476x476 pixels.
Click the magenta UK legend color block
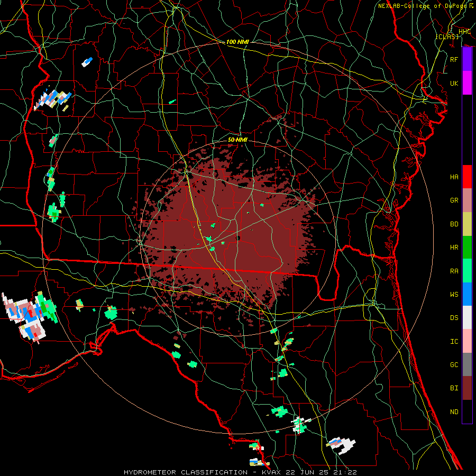467,83
